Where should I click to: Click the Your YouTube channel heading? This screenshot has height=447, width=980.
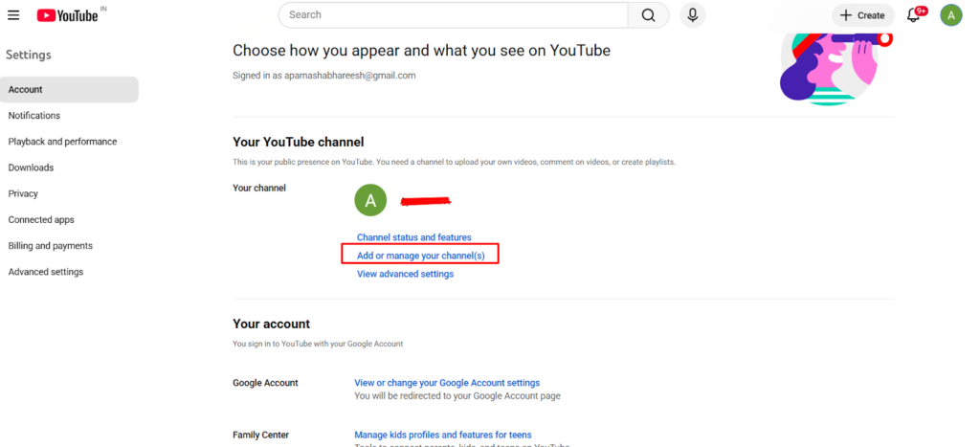(x=299, y=143)
